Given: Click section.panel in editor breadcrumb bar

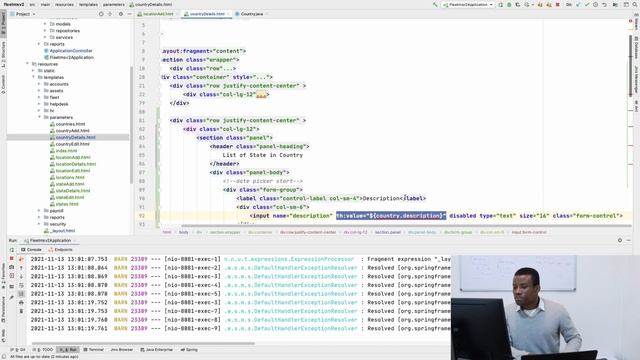Looking at the screenshot, I should [388, 232].
